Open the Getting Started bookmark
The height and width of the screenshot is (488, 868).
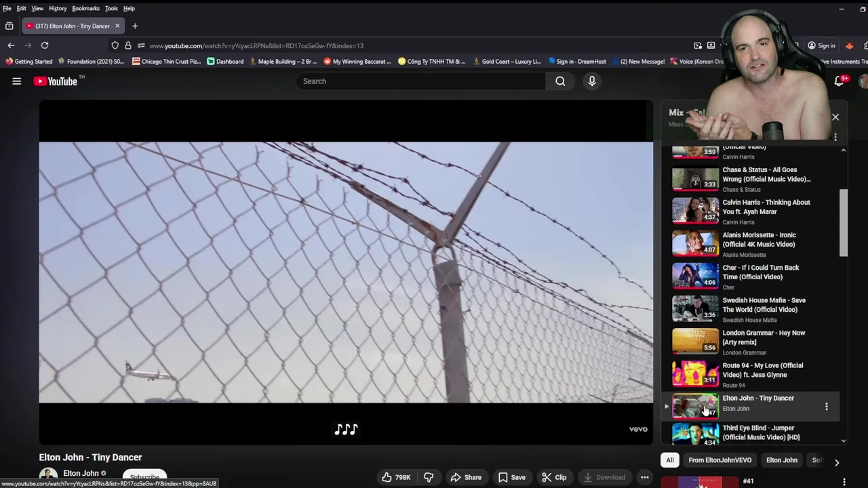28,62
